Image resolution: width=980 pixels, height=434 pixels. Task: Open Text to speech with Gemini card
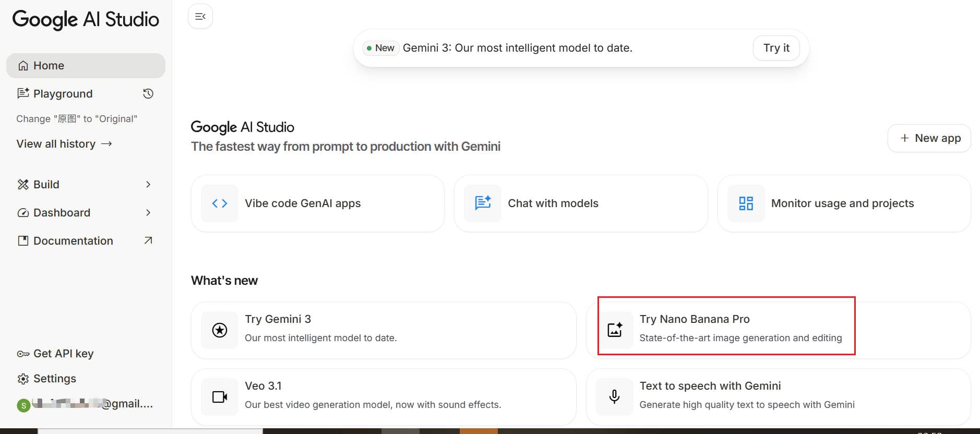pos(778,397)
